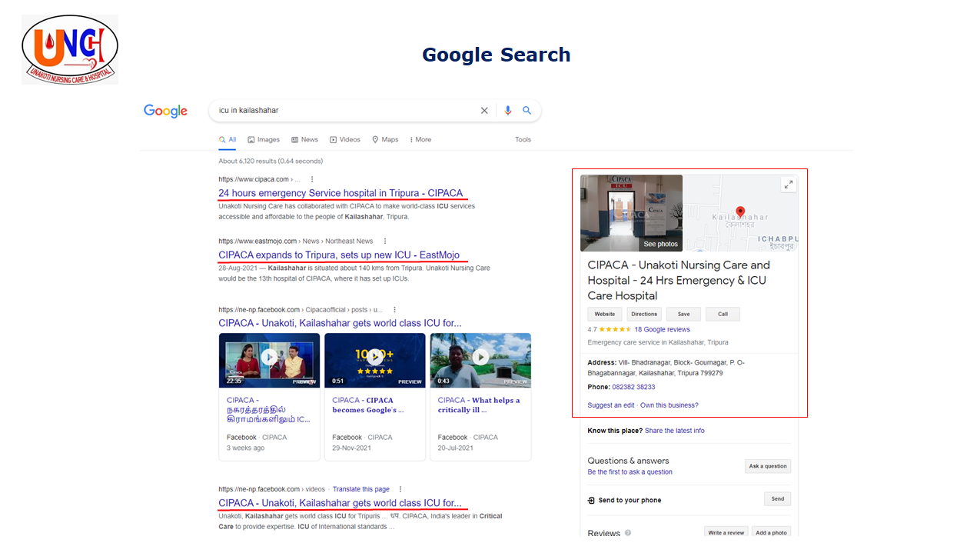The width and height of the screenshot is (980, 553).
Task: Click the Directions button
Action: pos(644,314)
